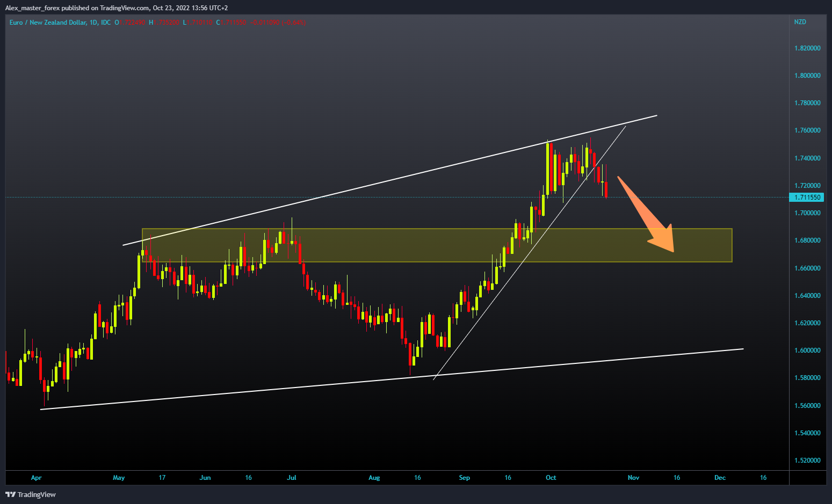Click the 1.660000 price label
Screen dimensions: 832x504
tap(807, 268)
